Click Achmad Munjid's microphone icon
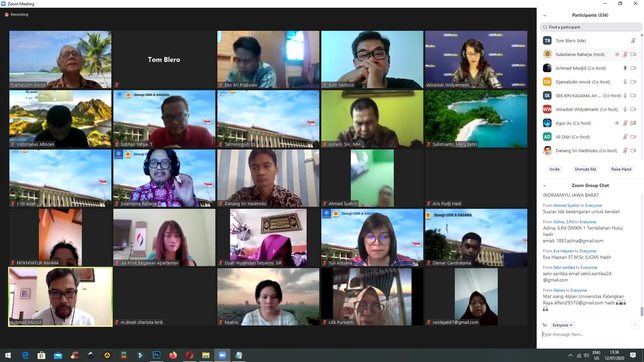 625,68
